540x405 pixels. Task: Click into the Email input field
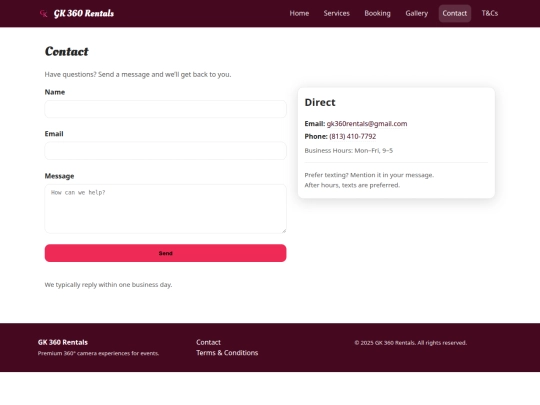click(x=165, y=151)
